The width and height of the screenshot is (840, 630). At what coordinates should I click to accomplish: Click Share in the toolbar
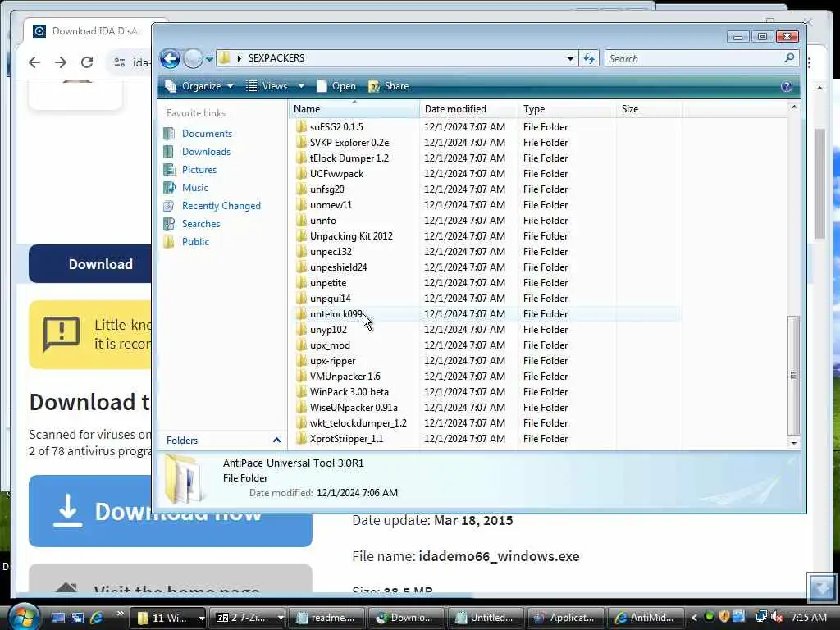pos(389,85)
